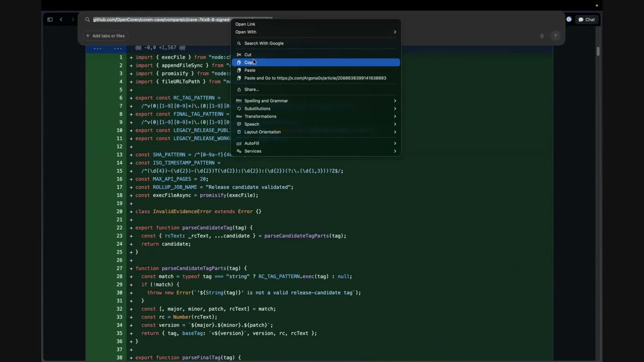The width and height of the screenshot is (644, 362).
Task: Click the ISO_TIMESTAMP_PATTERN declaration line
Action: (178, 163)
